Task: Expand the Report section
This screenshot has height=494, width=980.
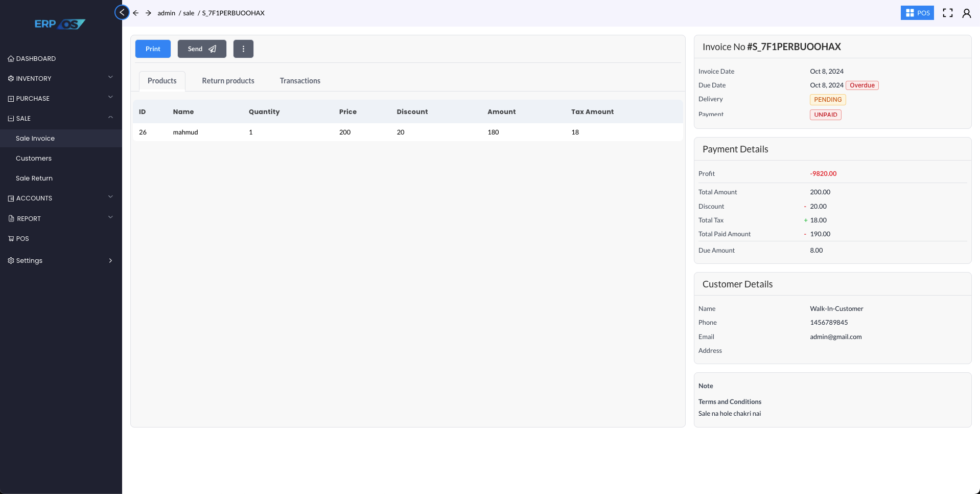Action: click(x=28, y=218)
